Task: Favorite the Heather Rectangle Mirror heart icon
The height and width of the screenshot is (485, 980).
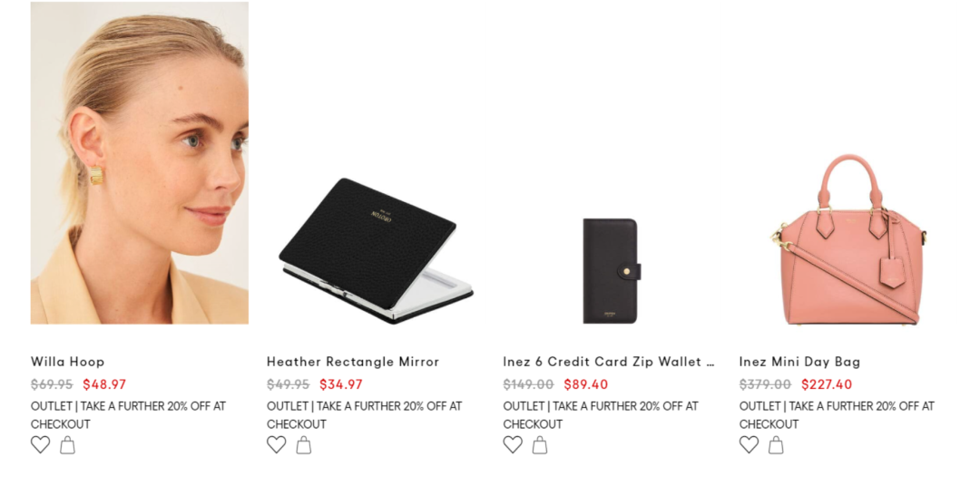Action: [x=277, y=444]
